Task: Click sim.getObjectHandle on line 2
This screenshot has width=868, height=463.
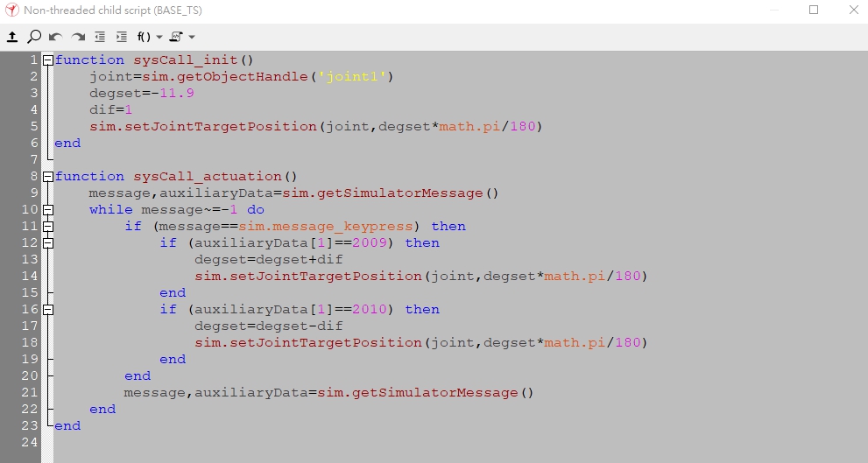Action: pos(225,76)
